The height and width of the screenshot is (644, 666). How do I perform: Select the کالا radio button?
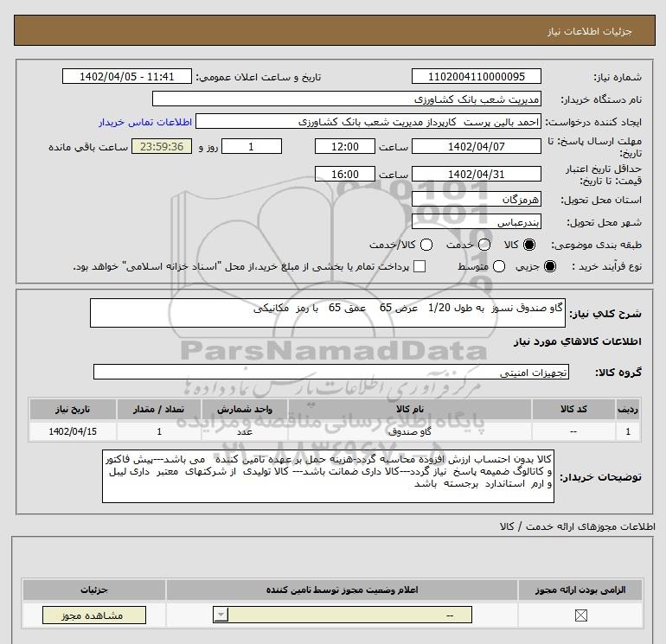tap(529, 245)
